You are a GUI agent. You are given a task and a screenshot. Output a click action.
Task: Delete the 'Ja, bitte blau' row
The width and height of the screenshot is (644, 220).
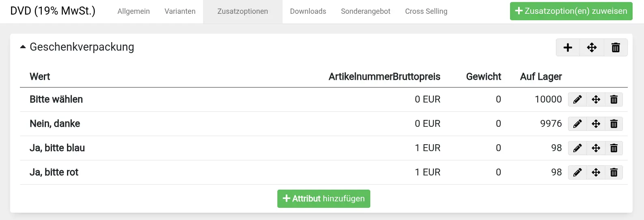[614, 148]
